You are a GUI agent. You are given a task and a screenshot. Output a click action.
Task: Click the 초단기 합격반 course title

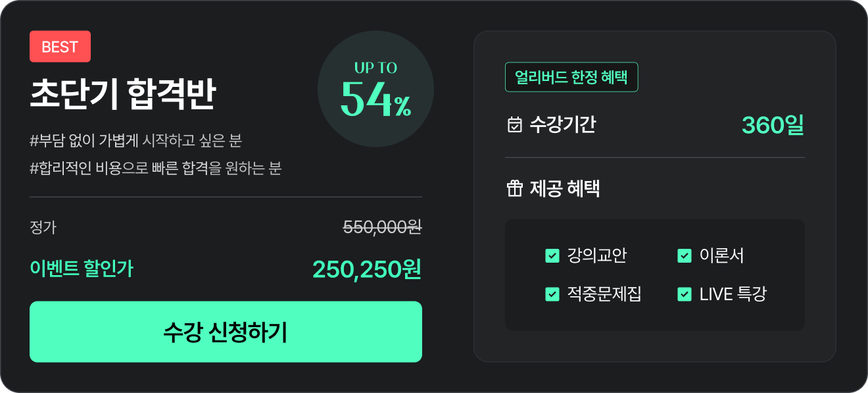click(x=123, y=95)
